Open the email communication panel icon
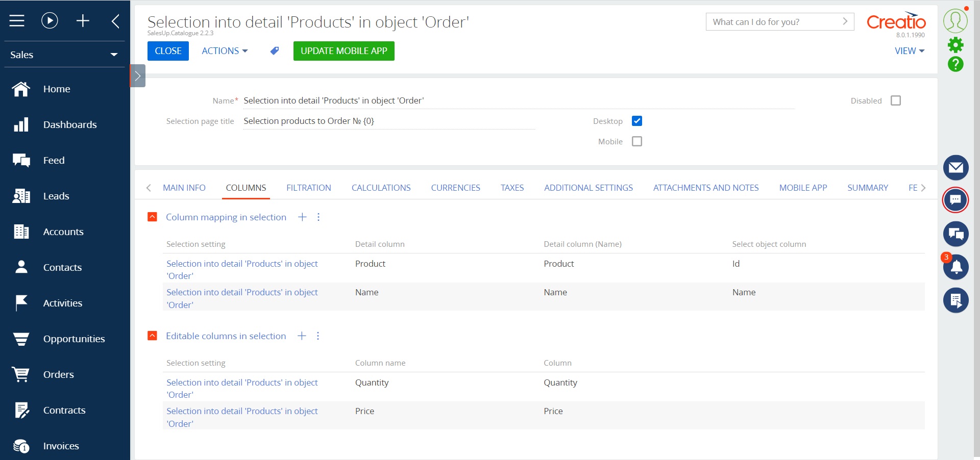 tap(955, 168)
